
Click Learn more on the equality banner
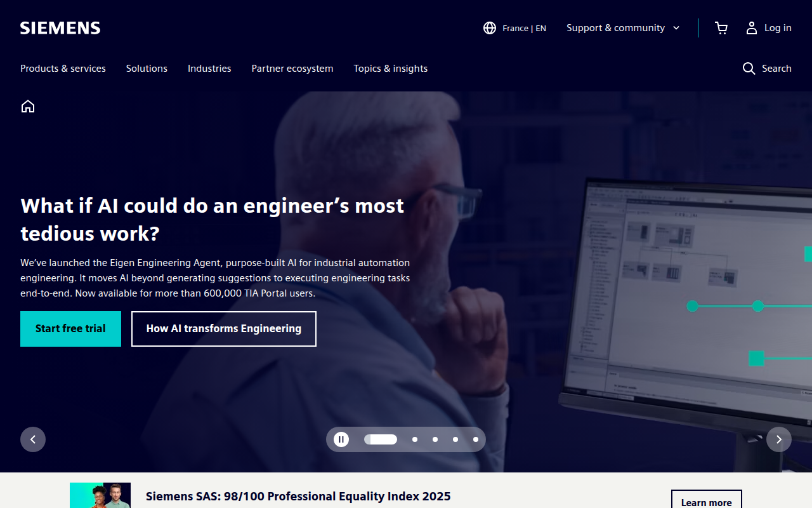[x=707, y=499]
